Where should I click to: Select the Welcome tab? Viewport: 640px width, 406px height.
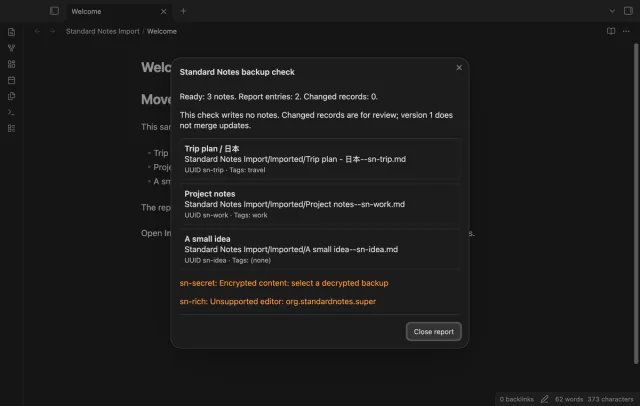118,11
